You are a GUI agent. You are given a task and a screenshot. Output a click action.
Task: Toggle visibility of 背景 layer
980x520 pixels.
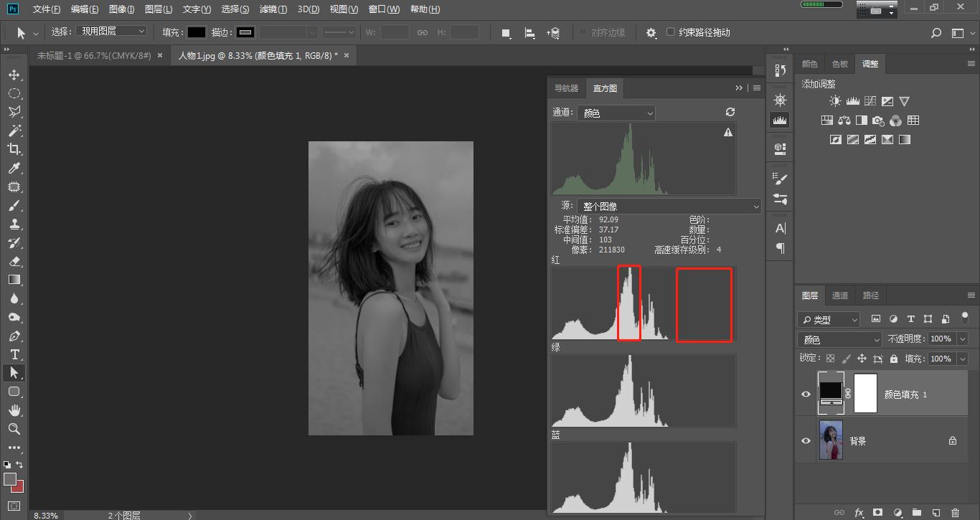806,440
